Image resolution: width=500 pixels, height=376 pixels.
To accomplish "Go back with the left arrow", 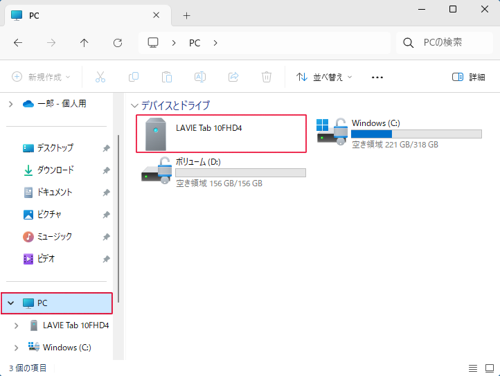I will pyautogui.click(x=18, y=43).
